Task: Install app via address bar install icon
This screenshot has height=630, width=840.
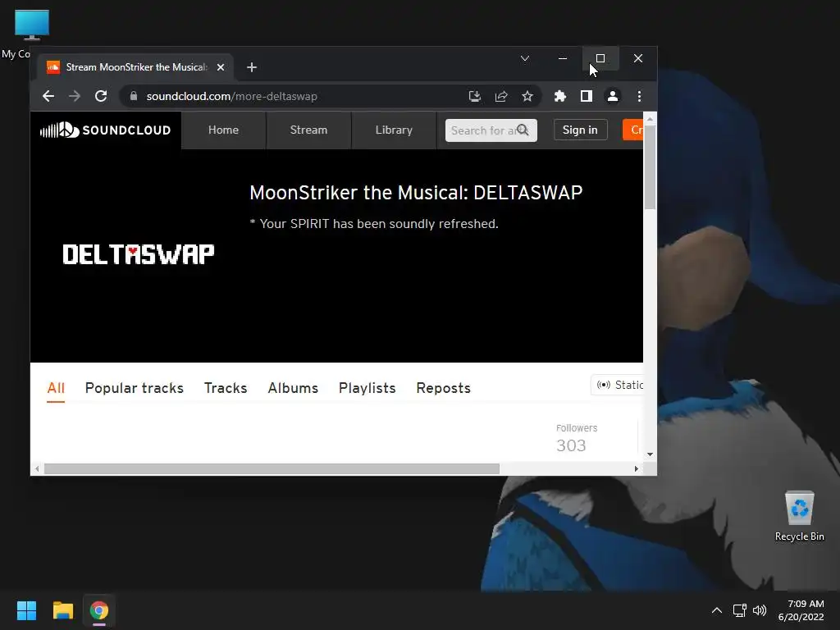Action: click(475, 97)
